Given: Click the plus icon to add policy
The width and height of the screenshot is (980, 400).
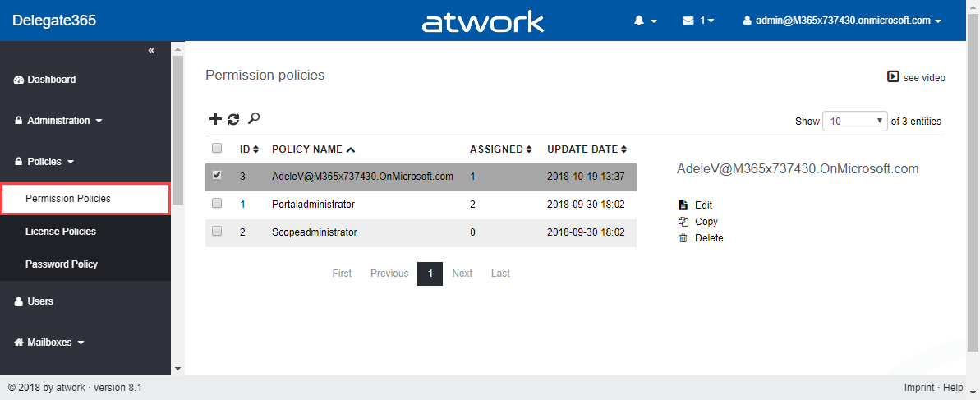Looking at the screenshot, I should 215,119.
